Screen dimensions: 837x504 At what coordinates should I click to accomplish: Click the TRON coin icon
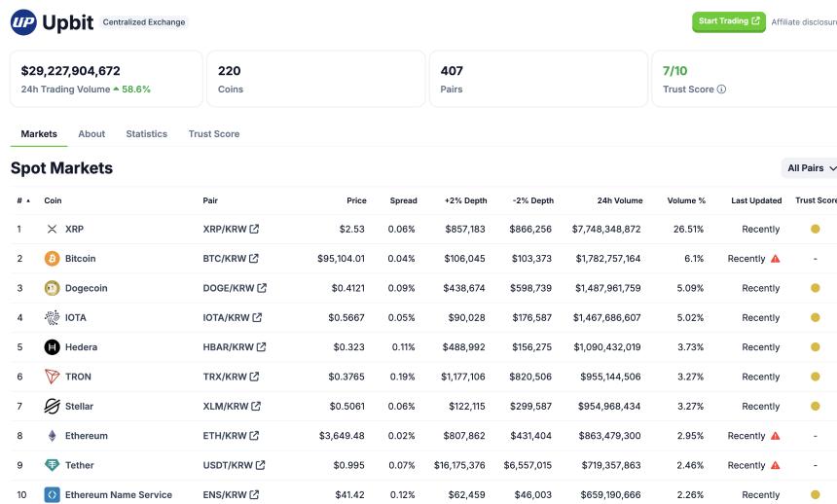coord(52,377)
